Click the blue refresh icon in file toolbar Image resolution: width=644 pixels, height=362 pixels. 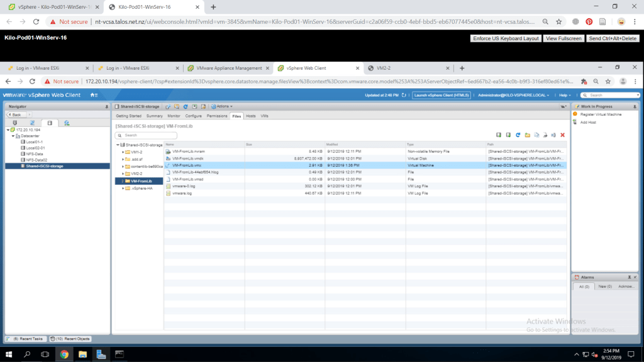(517, 135)
